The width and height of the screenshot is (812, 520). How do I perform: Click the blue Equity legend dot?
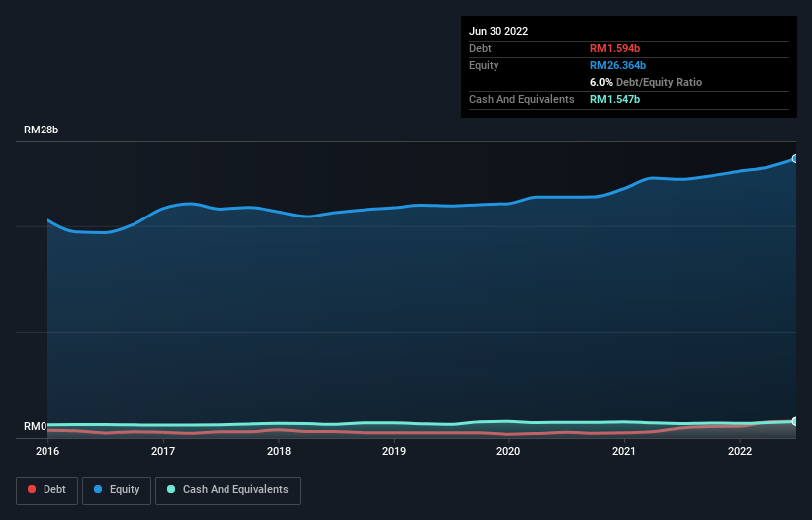click(98, 489)
